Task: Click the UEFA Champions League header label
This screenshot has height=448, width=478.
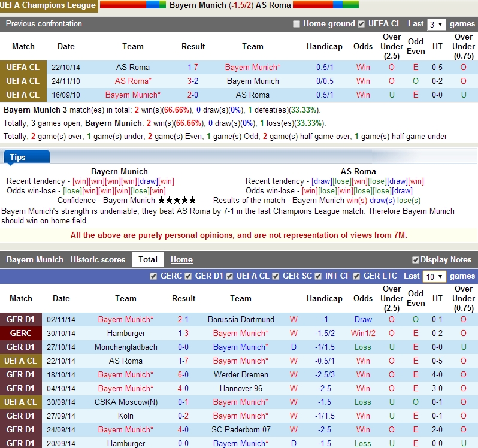Action: coord(48,5)
